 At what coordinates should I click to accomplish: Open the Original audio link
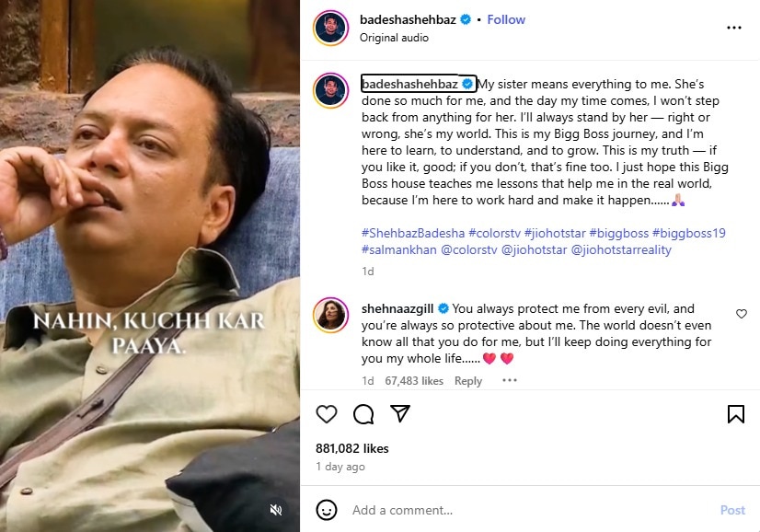pyautogui.click(x=394, y=38)
